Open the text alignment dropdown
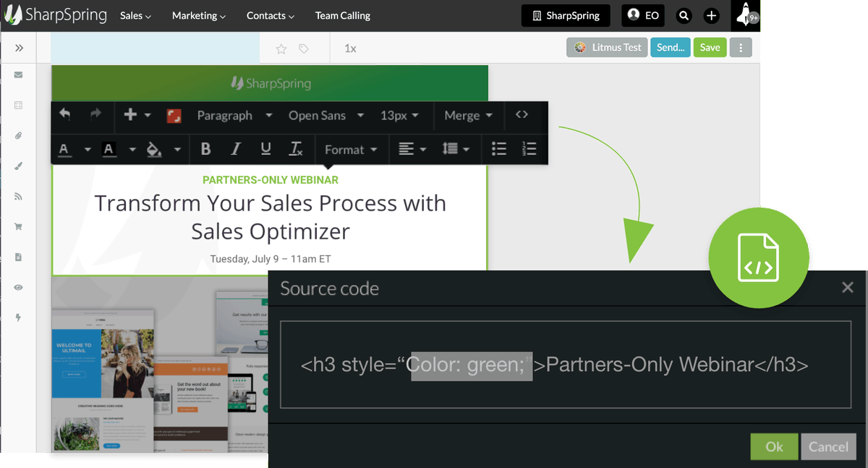The image size is (868, 468). tap(412, 149)
